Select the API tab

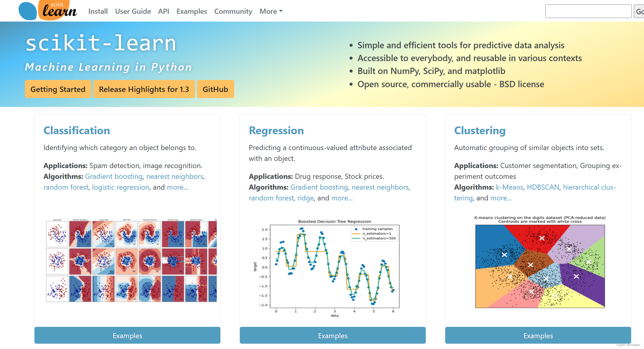164,11
